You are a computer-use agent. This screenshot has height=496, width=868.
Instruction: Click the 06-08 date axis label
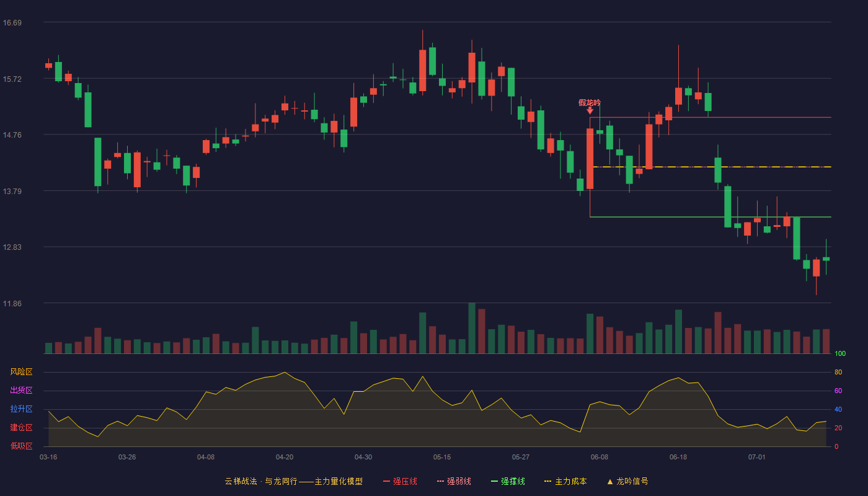point(600,457)
